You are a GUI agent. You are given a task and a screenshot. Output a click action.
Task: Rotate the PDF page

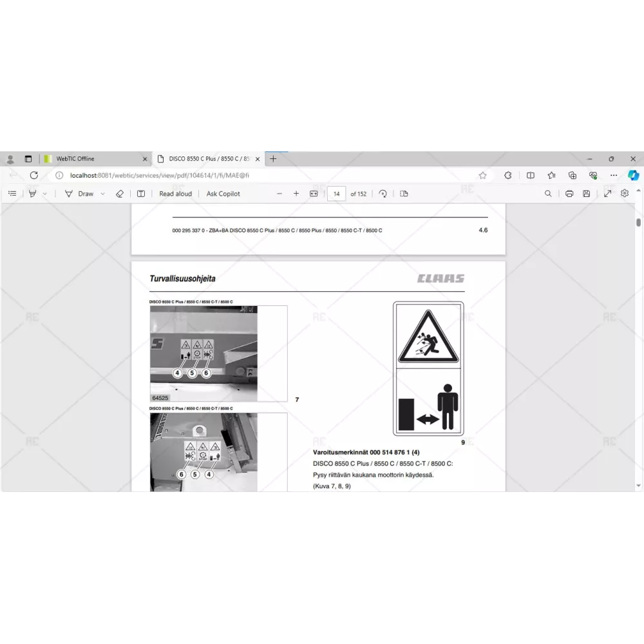[383, 193]
